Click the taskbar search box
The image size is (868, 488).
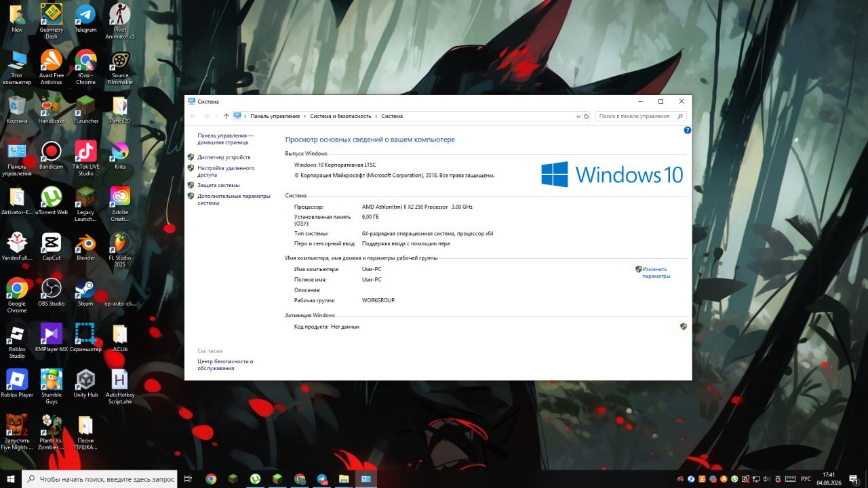[x=100, y=479]
